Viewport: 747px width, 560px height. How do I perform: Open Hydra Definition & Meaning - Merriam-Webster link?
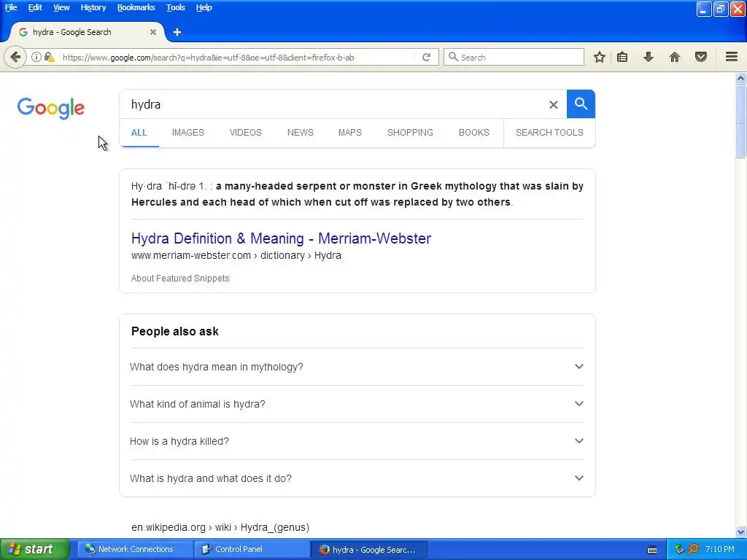[x=281, y=238]
